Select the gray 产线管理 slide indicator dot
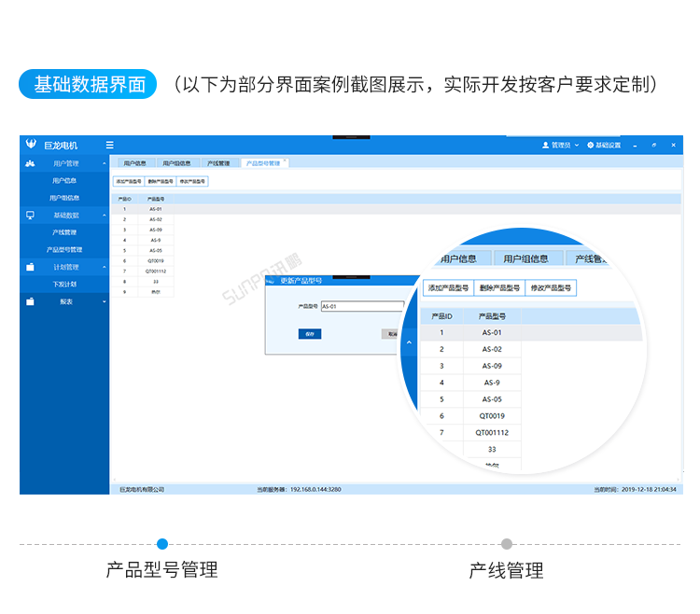 [507, 544]
